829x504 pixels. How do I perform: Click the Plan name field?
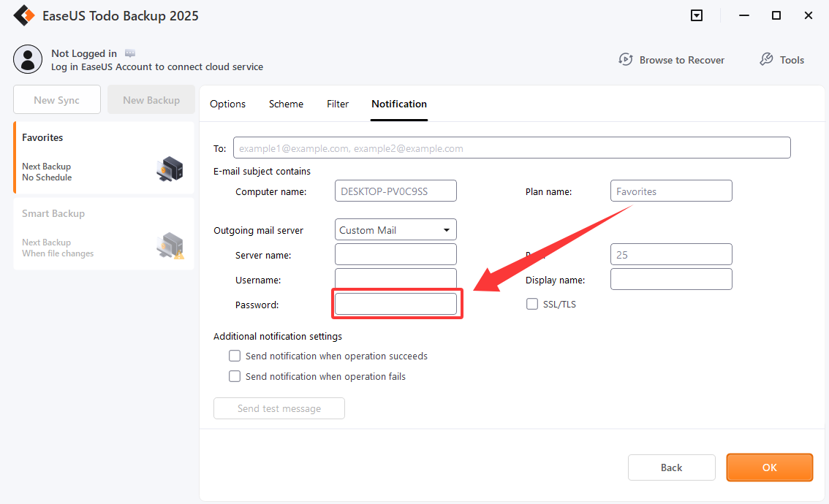tap(671, 191)
